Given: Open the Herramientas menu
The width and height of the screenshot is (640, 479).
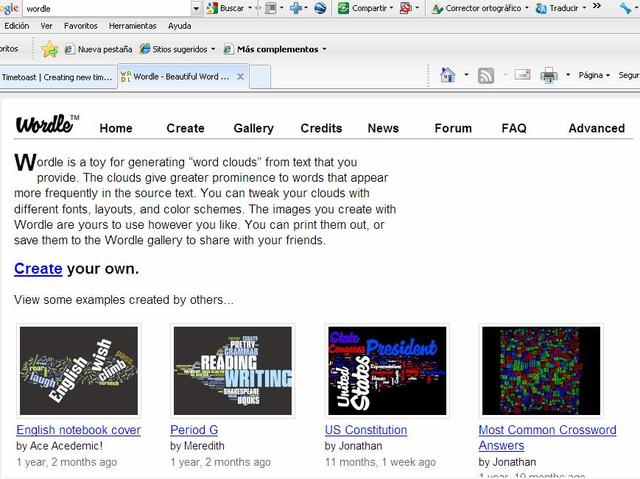Looking at the screenshot, I should tap(132, 26).
